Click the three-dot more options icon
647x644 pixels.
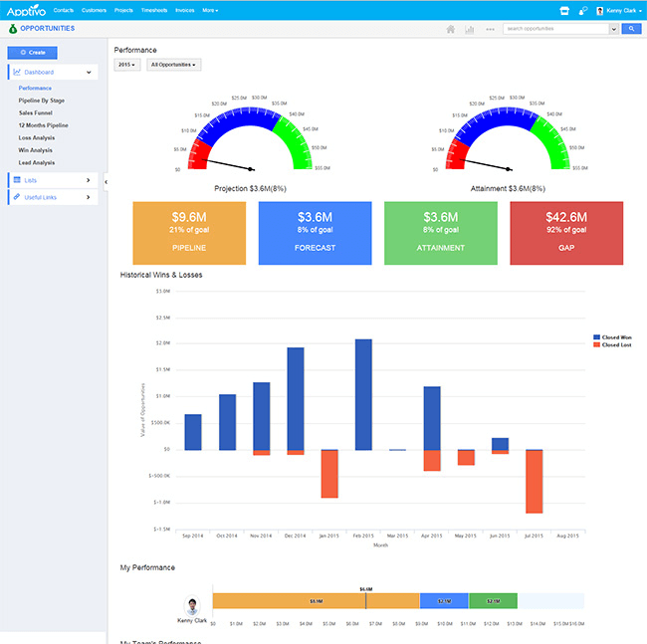pyautogui.click(x=490, y=30)
